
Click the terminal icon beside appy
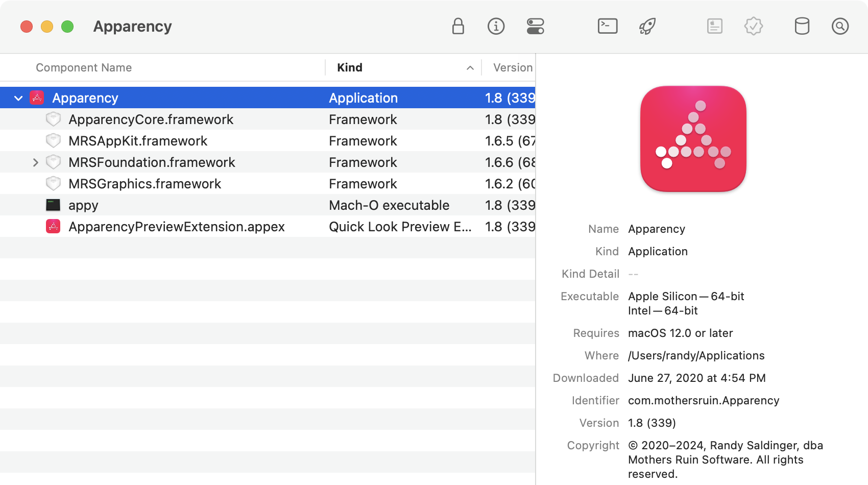pos(54,205)
